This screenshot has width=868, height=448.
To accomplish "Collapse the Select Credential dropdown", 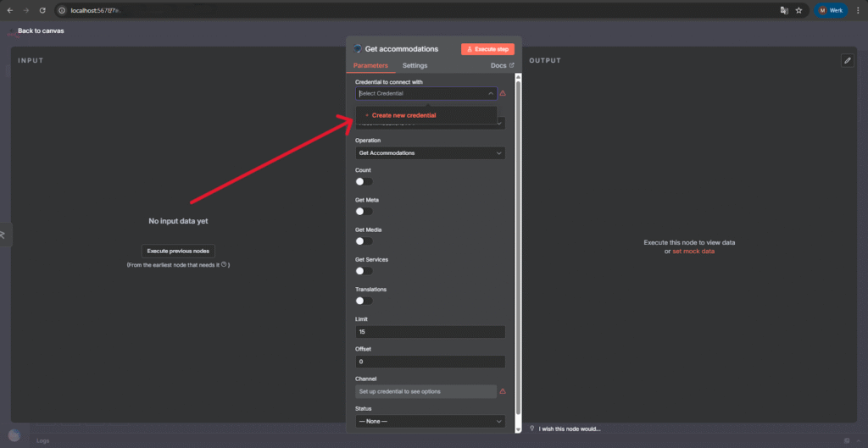I will 492,93.
